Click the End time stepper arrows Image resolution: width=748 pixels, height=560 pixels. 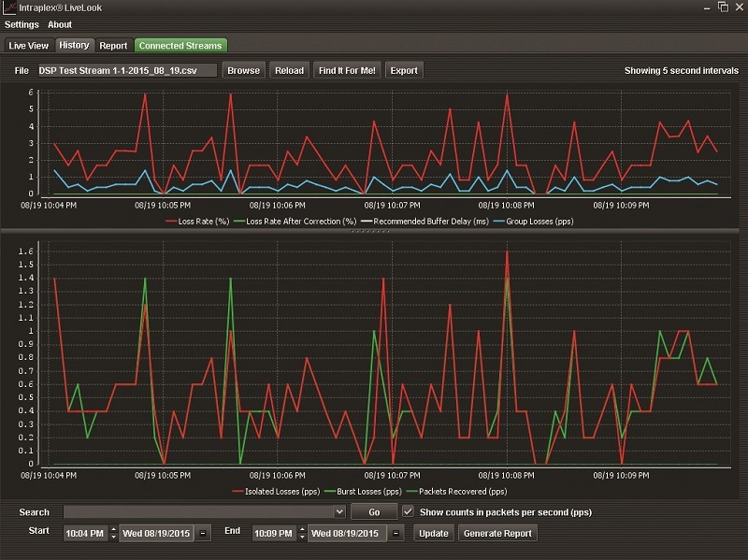point(300,533)
